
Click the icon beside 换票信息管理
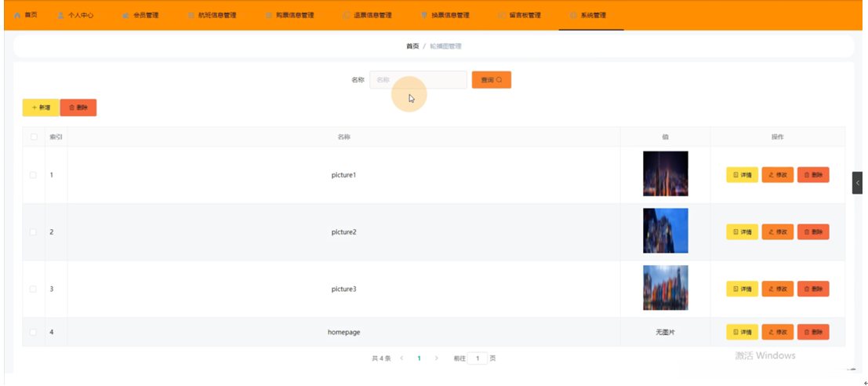424,16
